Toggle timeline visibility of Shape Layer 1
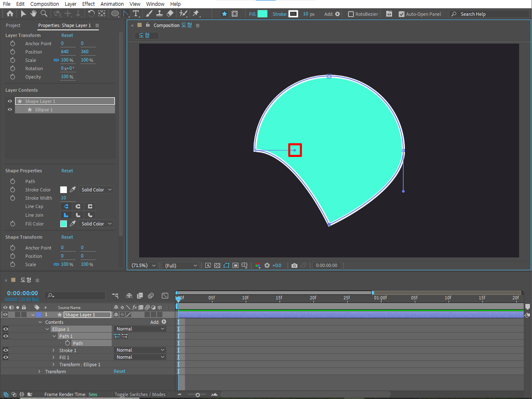The width and height of the screenshot is (532, 399). click(5, 315)
